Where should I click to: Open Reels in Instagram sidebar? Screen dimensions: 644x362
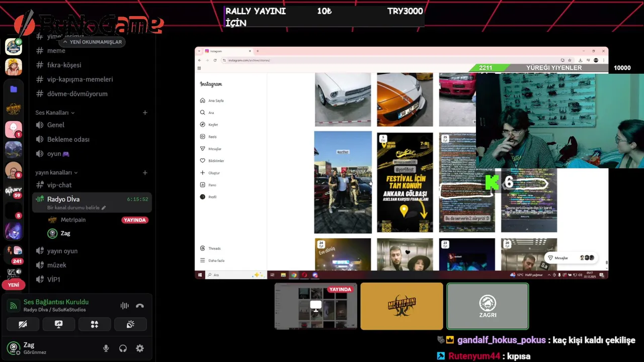(208, 137)
